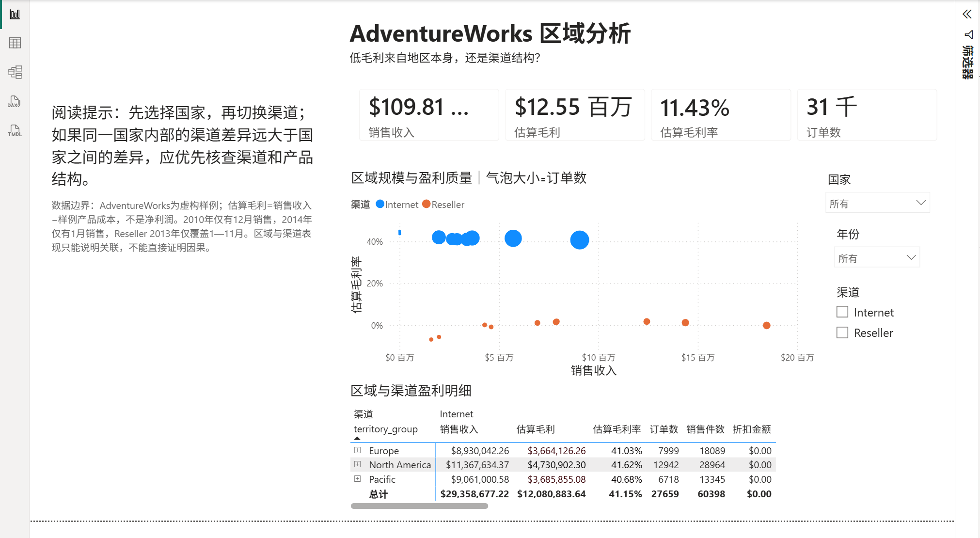Click total margin cell 41.15%

pyautogui.click(x=625, y=494)
